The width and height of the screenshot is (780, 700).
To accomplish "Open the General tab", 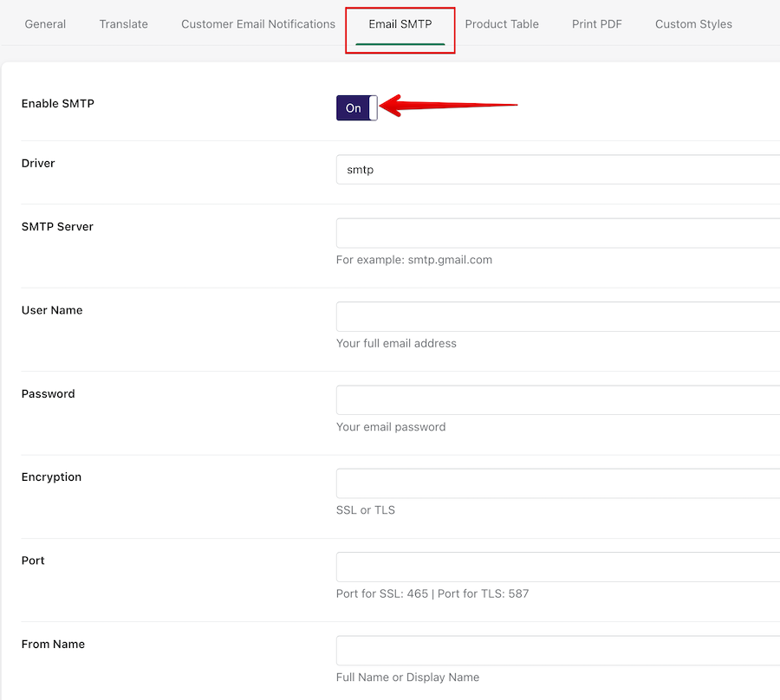I will [45, 24].
